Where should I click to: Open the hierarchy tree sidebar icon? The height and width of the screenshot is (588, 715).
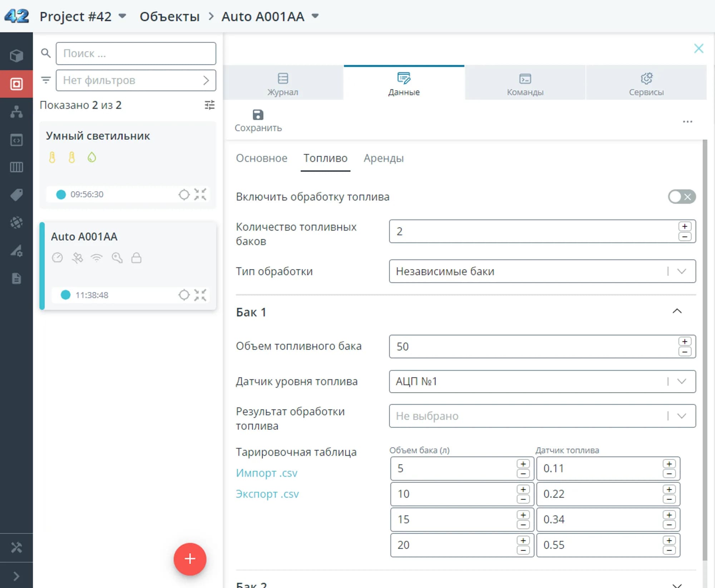(16, 112)
